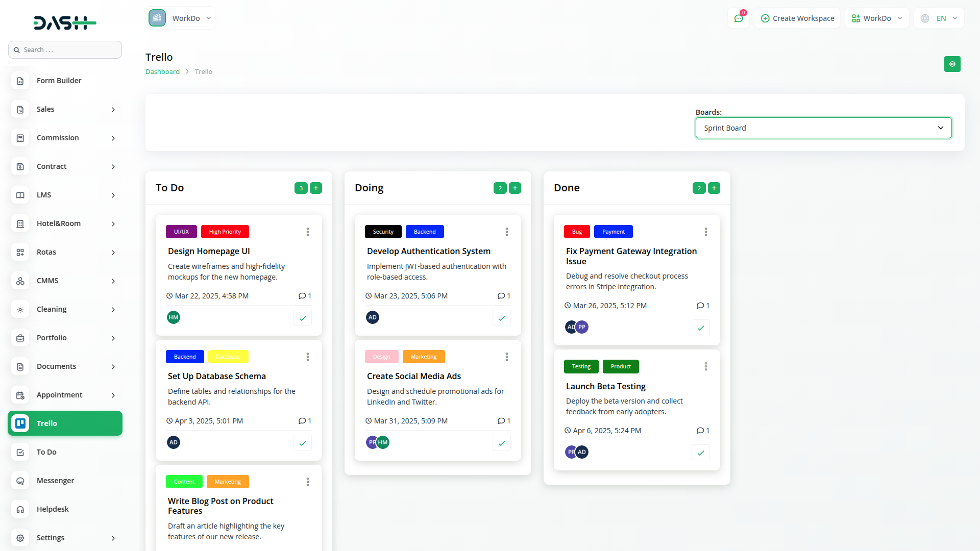Expand the Contract sidebar menu
This screenshot has height=551, width=980.
65,166
